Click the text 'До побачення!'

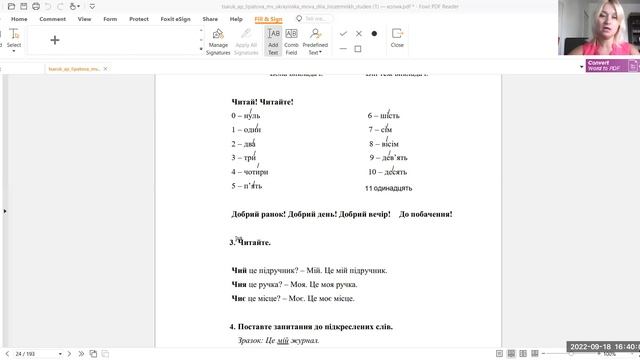[426, 214]
